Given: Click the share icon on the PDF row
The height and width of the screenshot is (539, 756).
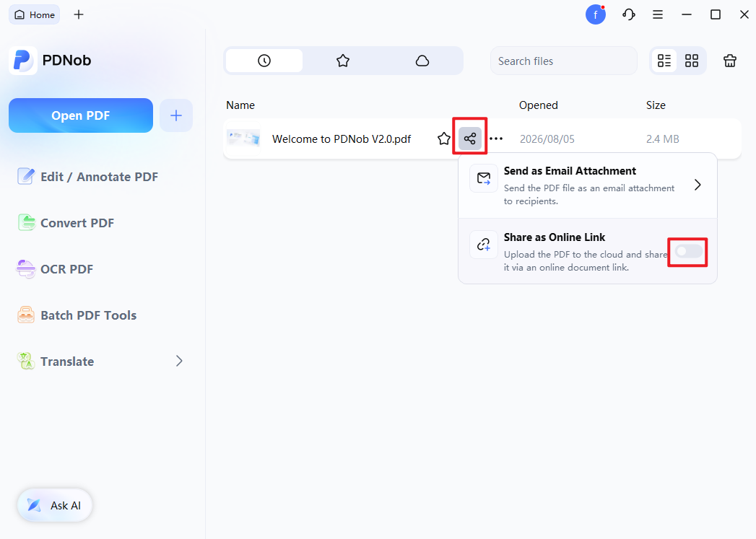Looking at the screenshot, I should tap(470, 139).
